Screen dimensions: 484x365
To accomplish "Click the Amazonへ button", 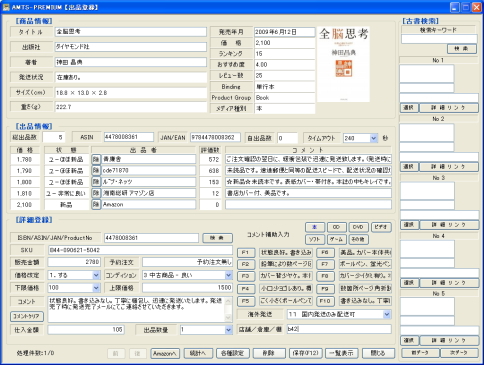I will pyautogui.click(x=165, y=353).
